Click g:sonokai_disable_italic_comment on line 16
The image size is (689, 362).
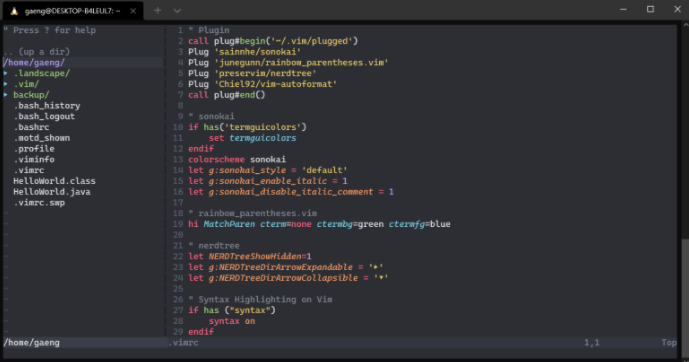[291, 192]
